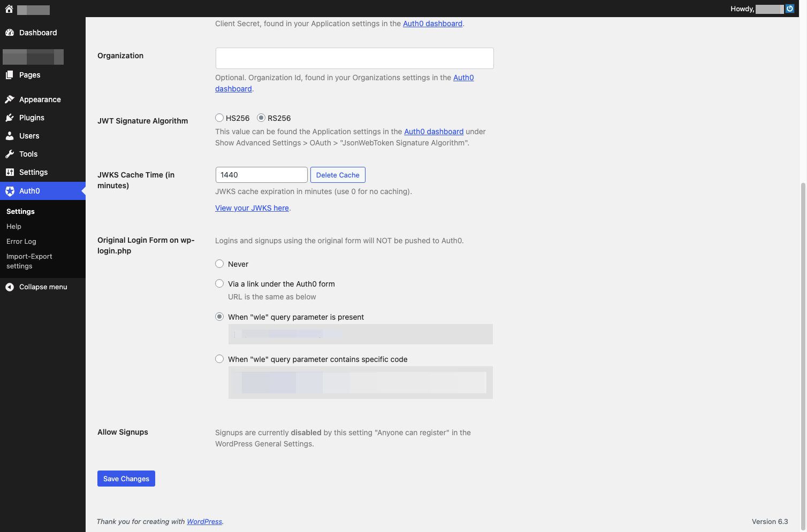This screenshot has width=807, height=532.
Task: Select RS256 signature algorithm
Action: pos(261,118)
